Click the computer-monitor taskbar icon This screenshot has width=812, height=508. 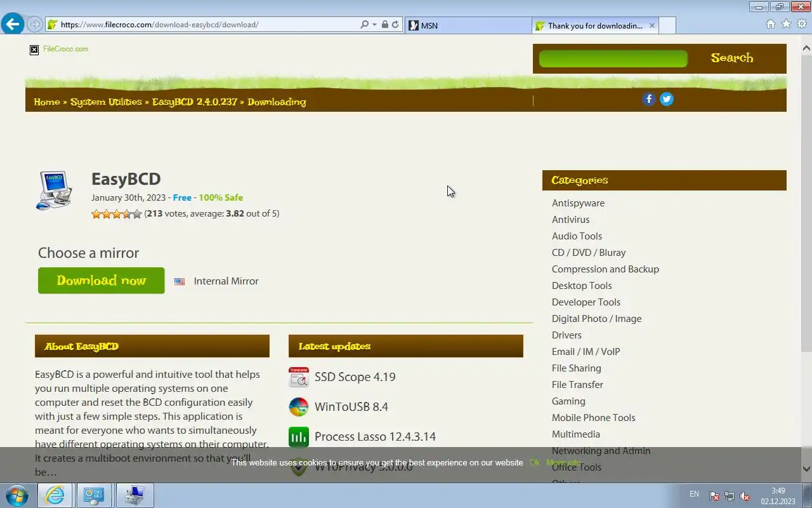pyautogui.click(x=134, y=495)
